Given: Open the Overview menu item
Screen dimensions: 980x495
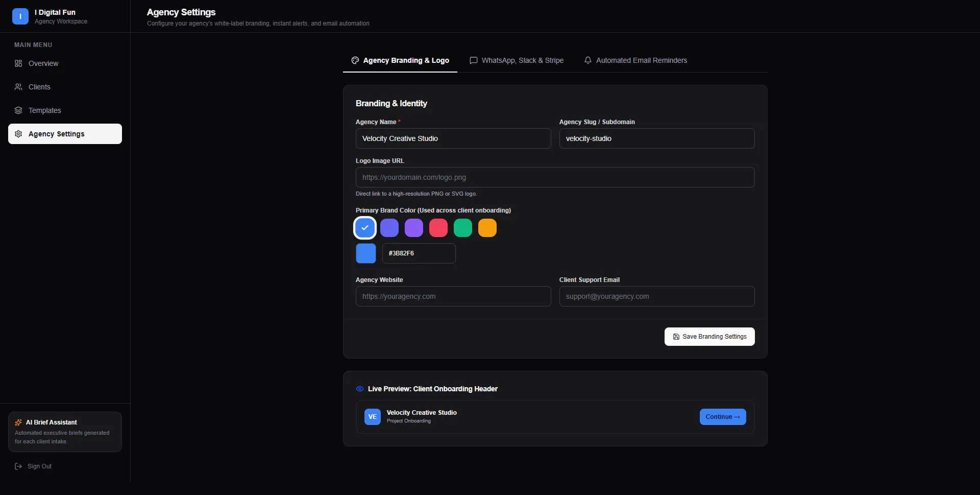Looking at the screenshot, I should coord(65,63).
